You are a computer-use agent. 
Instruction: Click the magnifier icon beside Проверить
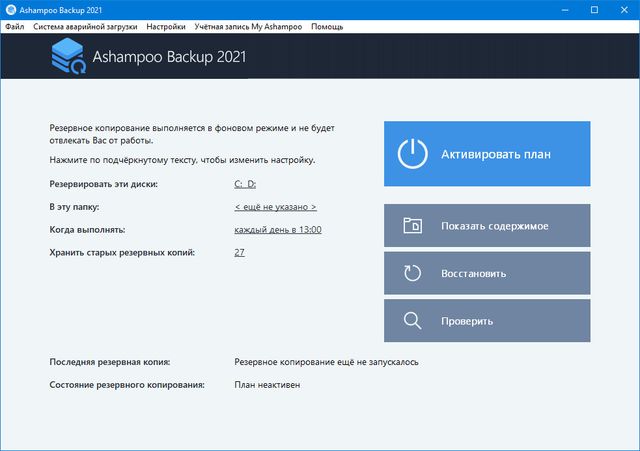coord(412,321)
